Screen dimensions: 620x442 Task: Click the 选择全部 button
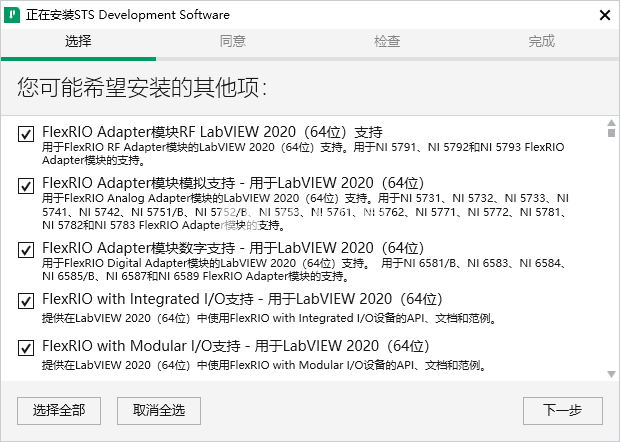click(x=59, y=411)
